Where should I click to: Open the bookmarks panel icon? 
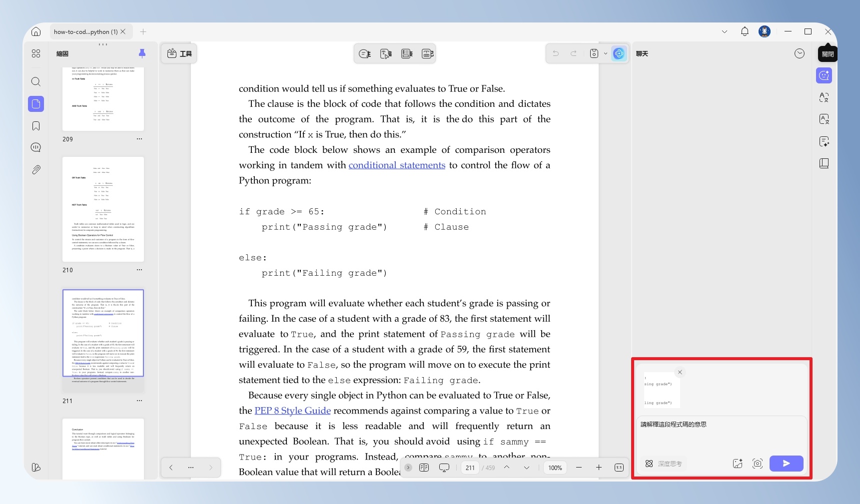[x=36, y=126]
